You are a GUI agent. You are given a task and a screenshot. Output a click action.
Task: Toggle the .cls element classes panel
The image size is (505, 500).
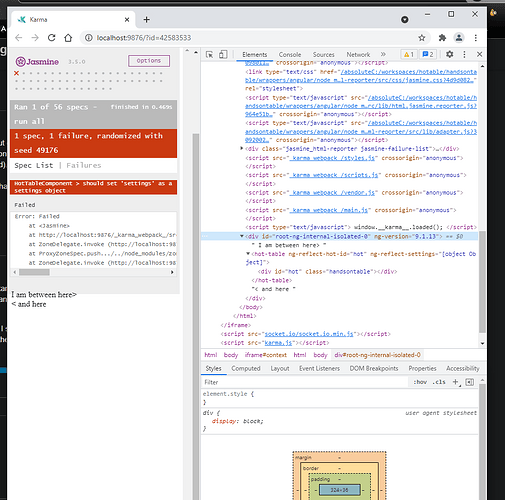point(439,382)
